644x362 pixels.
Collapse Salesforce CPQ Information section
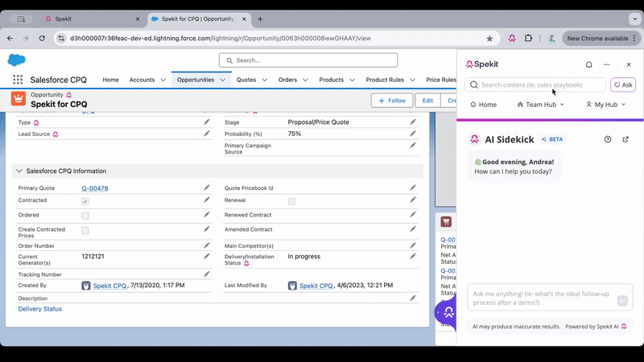(19, 171)
